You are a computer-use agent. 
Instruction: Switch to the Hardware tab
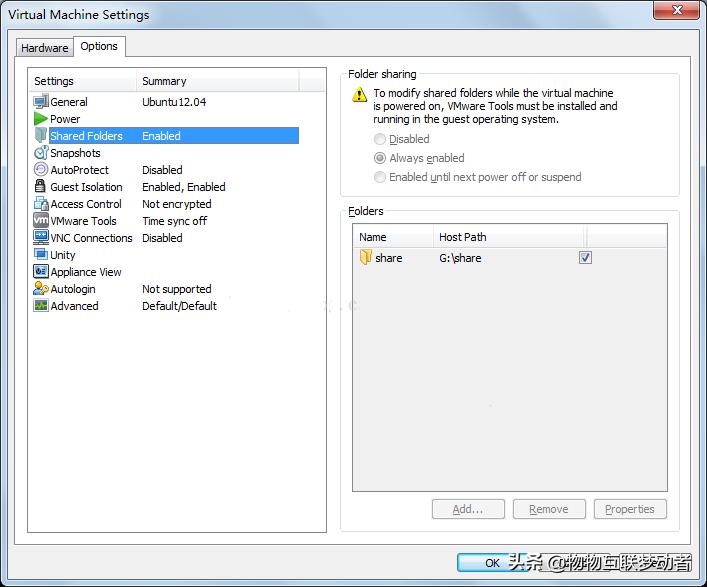point(45,48)
